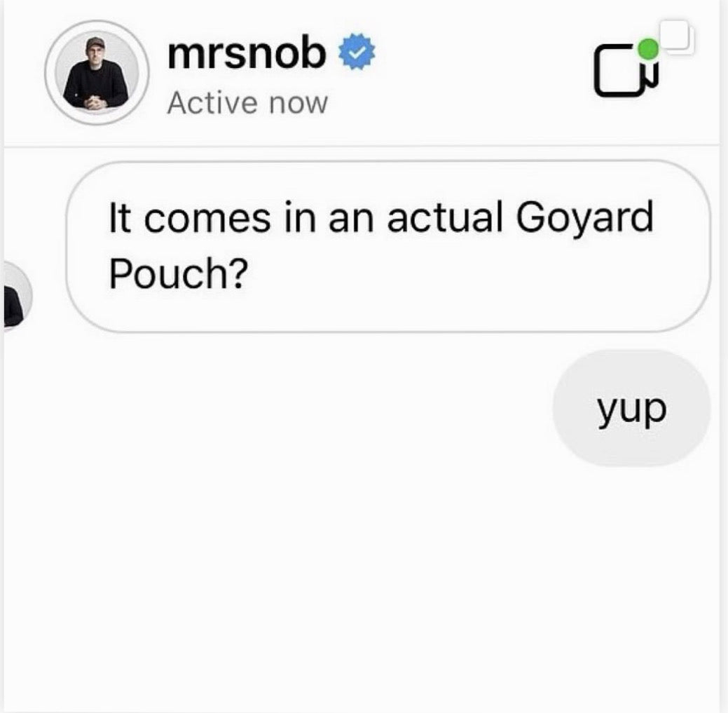Select the 'yup' reply bubble
The image size is (728, 713).
point(631,408)
